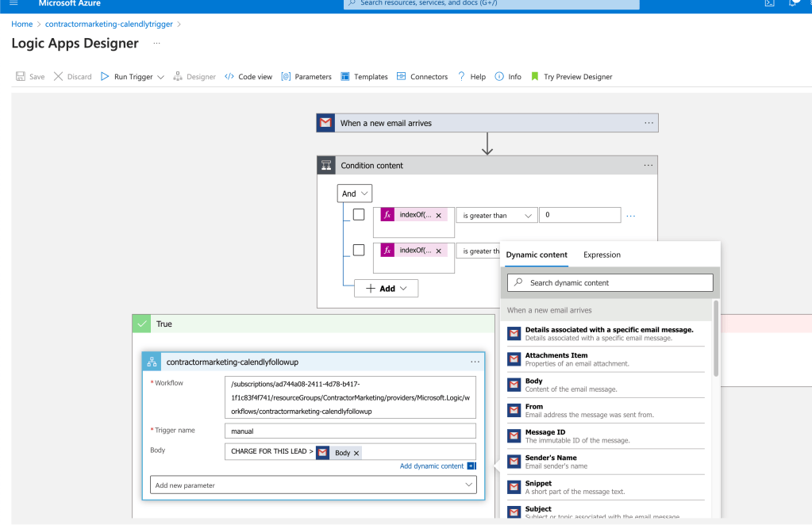The width and height of the screenshot is (812, 525).
Task: Remove second indexOf expression token
Action: (x=439, y=251)
